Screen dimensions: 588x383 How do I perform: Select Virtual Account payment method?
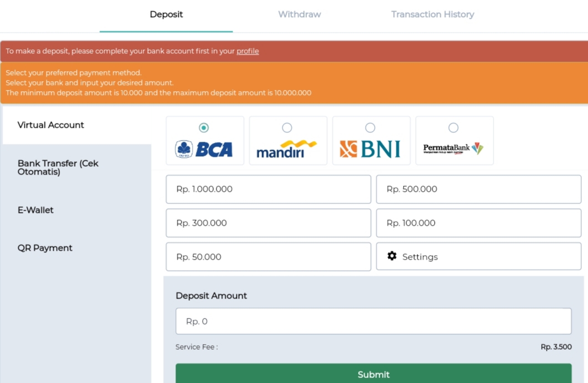pos(77,125)
